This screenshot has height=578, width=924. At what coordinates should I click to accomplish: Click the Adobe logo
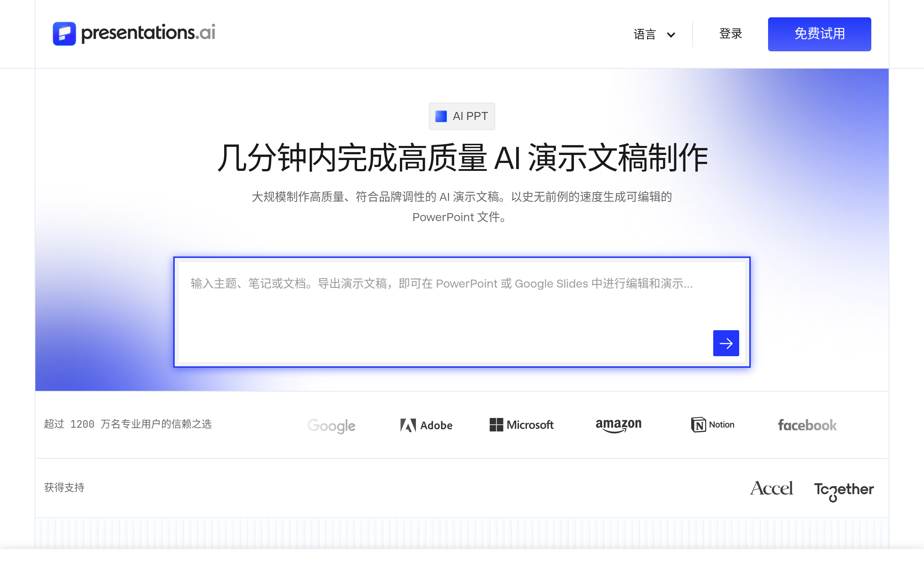click(x=426, y=425)
